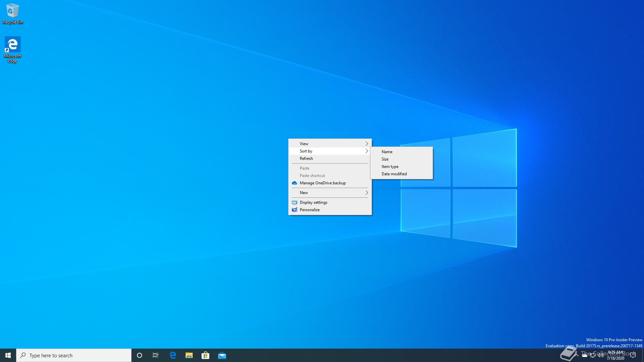The width and height of the screenshot is (644, 362).
Task: Click the taskbar search box
Action: click(x=74, y=355)
